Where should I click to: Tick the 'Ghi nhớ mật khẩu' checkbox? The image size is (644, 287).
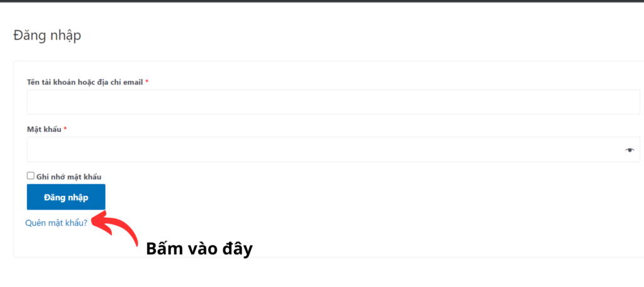click(30, 176)
